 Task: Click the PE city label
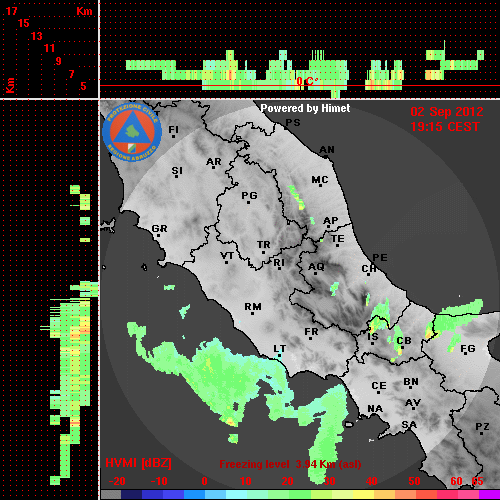tap(380, 257)
